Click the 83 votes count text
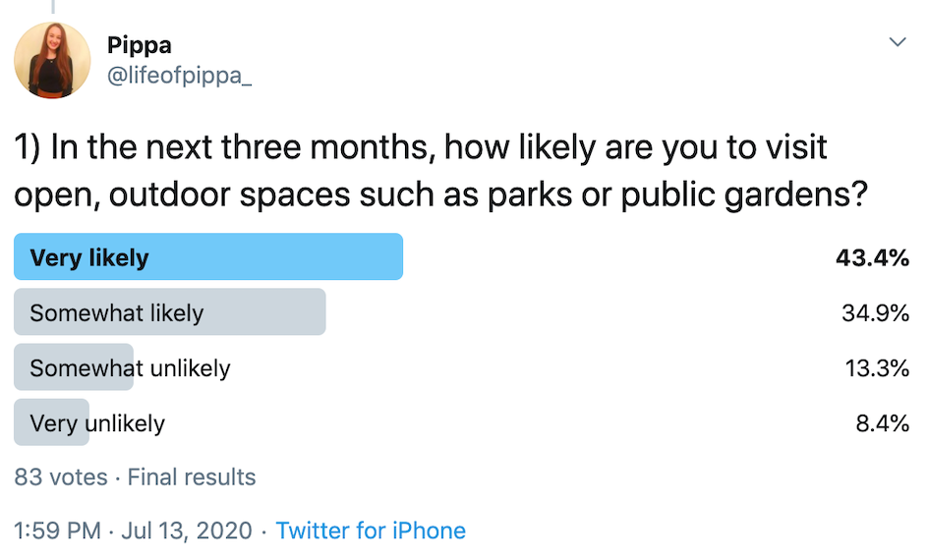This screenshot has height=560, width=928. 61,476
